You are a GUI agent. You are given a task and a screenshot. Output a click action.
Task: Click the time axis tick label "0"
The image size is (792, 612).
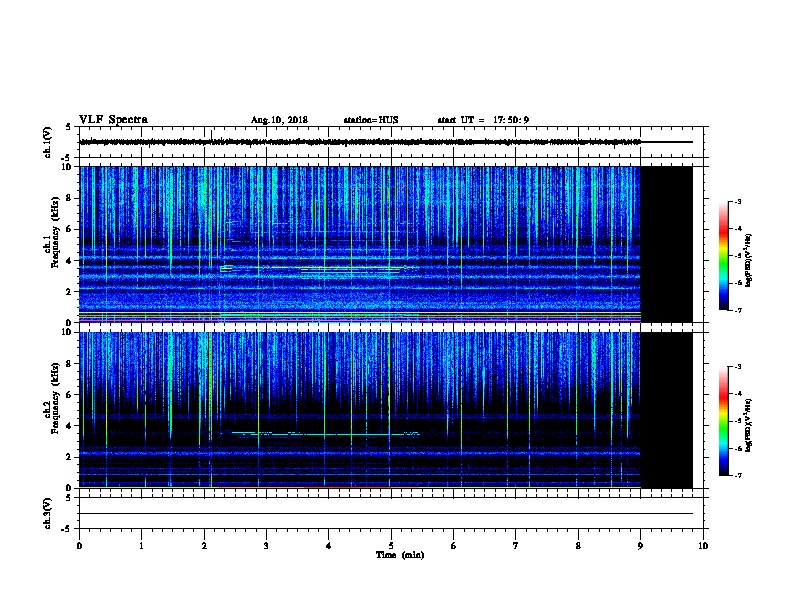pyautogui.click(x=79, y=545)
